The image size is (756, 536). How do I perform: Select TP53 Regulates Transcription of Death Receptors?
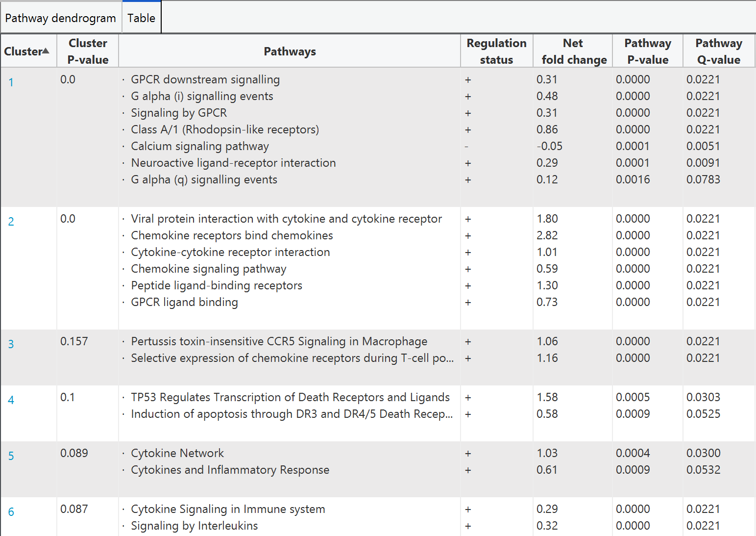(290, 397)
